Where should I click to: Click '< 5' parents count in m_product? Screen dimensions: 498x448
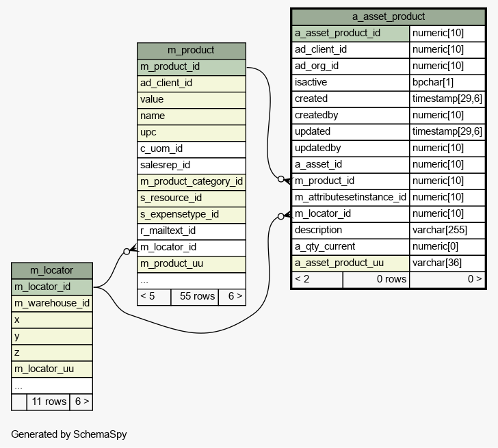pyautogui.click(x=154, y=298)
